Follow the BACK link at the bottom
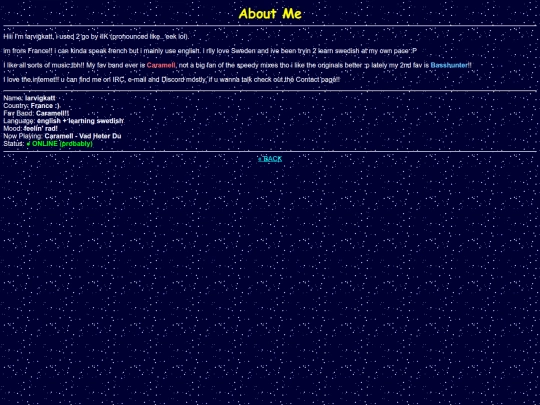540x405 pixels. click(270, 159)
